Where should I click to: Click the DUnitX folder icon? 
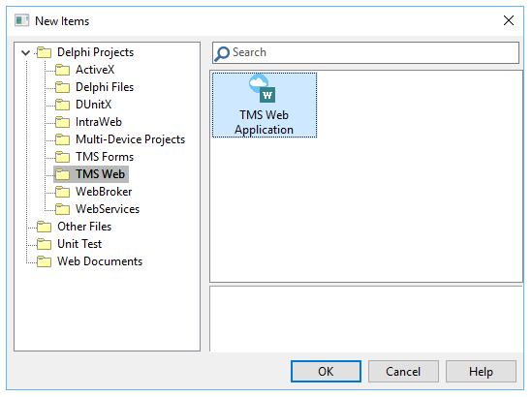(x=62, y=105)
